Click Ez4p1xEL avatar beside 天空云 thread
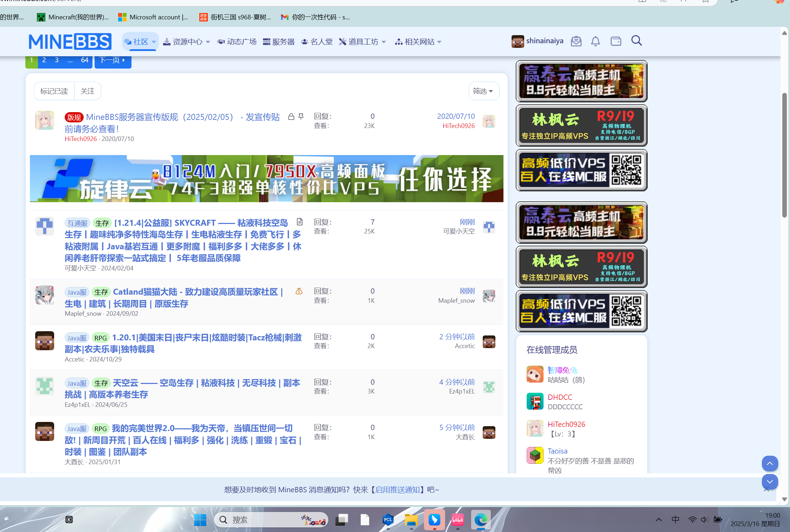The width and height of the screenshot is (790, 532). [45, 386]
